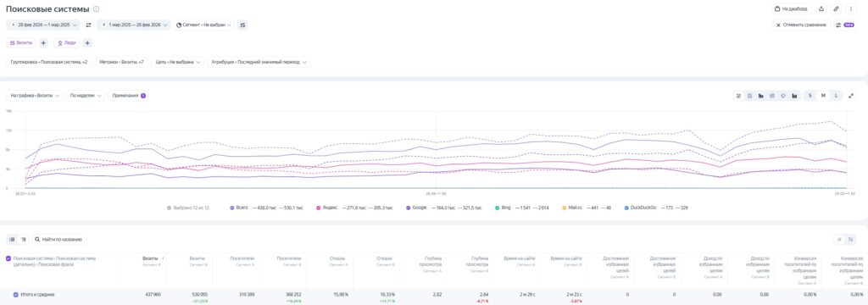Swap the two comparison date periods
868x305 pixels.
click(88, 25)
